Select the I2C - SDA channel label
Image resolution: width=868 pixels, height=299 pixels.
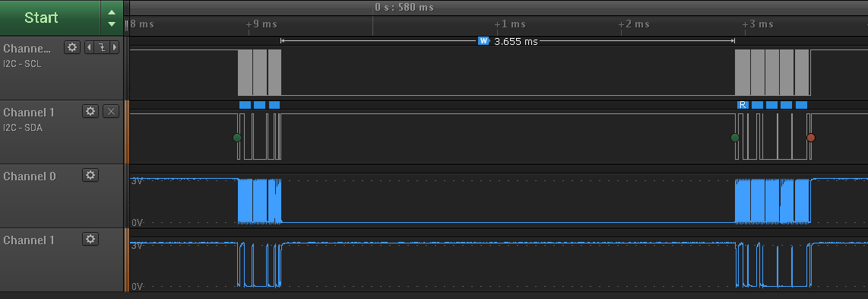tap(23, 128)
